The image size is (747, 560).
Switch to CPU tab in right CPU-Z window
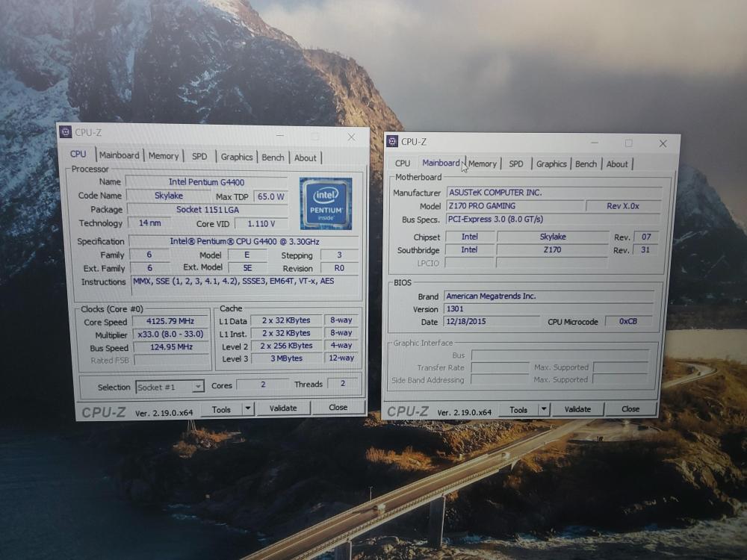[x=403, y=163]
